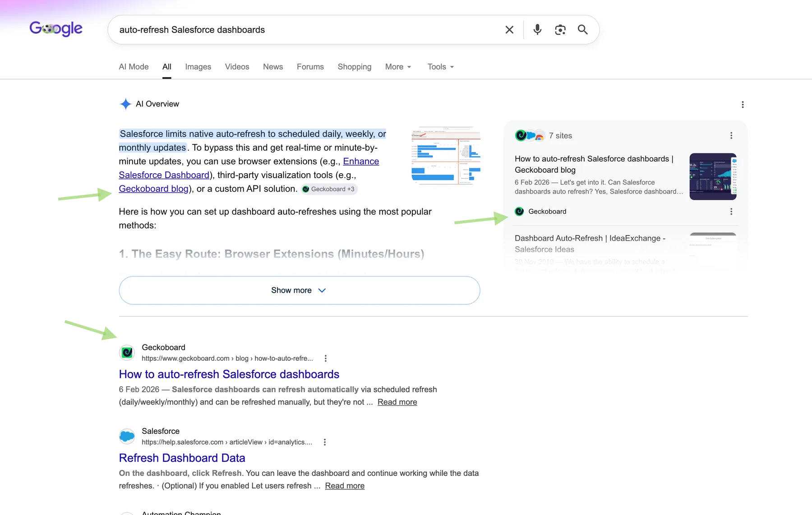Click the AI Overview heading label
Image resolution: width=812 pixels, height=515 pixels.
click(157, 104)
